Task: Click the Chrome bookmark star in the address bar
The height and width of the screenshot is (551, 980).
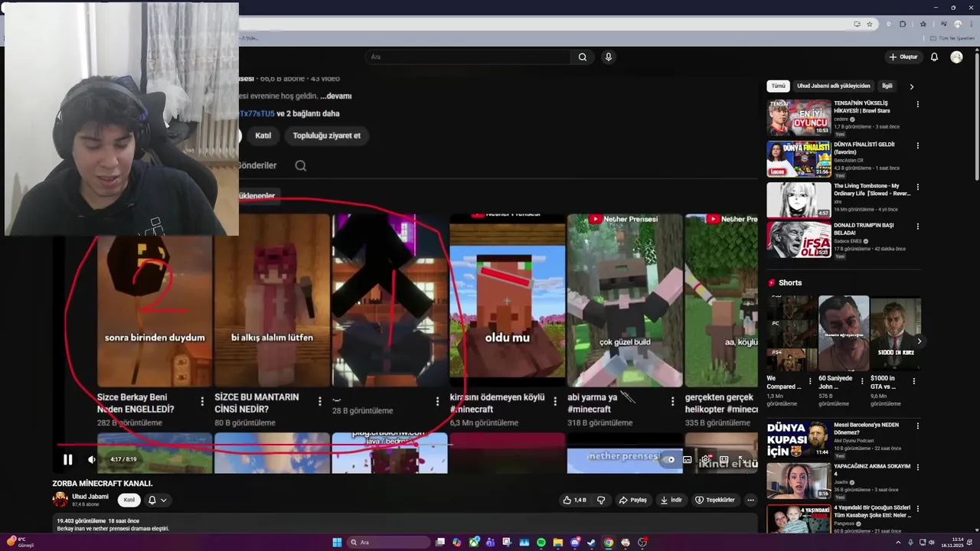Action: 870,24
